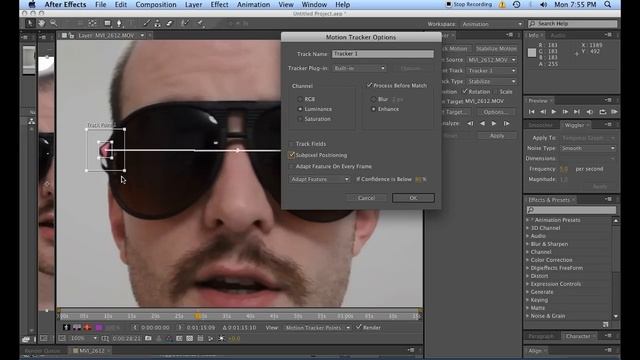Step forward one frame in Preview panel
The height and width of the screenshot is (360, 640).
[565, 112]
